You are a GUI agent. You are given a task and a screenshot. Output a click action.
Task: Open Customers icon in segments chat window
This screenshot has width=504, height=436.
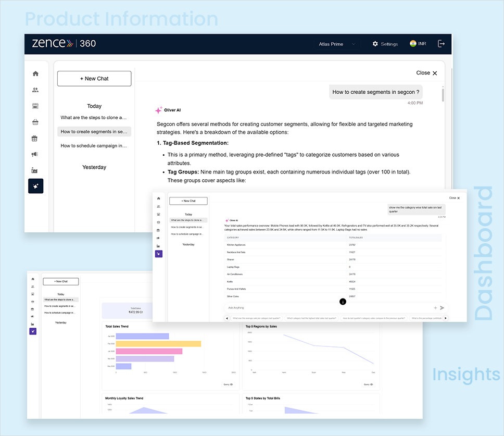pos(35,90)
